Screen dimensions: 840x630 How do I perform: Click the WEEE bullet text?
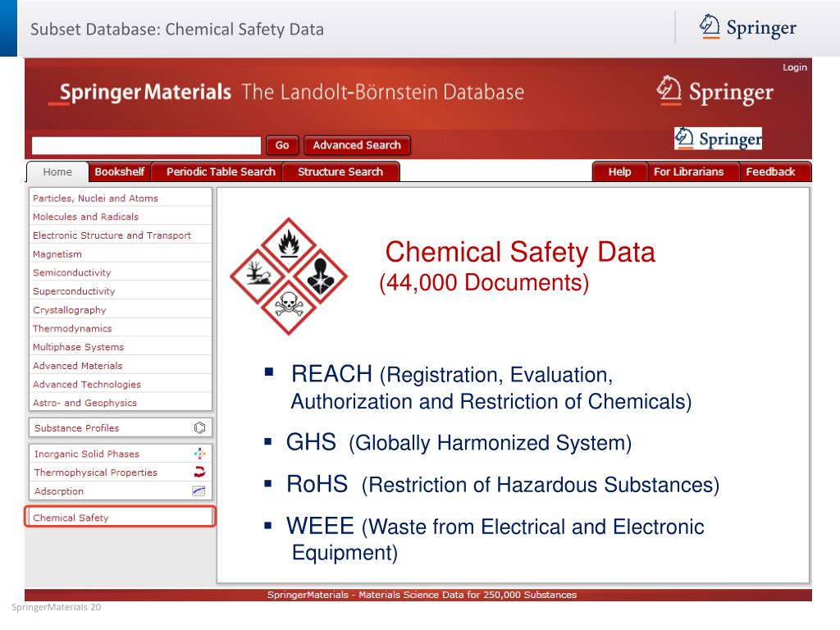[x=495, y=539]
